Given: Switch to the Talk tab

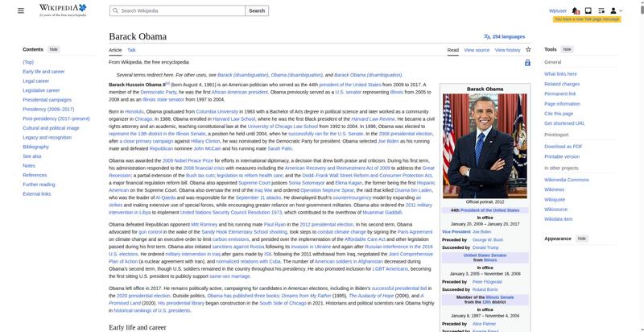Looking at the screenshot, I should 131,50.
